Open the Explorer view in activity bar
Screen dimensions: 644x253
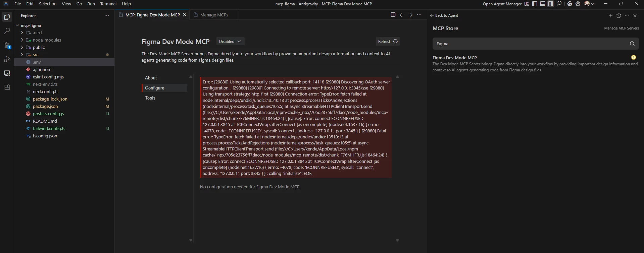click(7, 17)
